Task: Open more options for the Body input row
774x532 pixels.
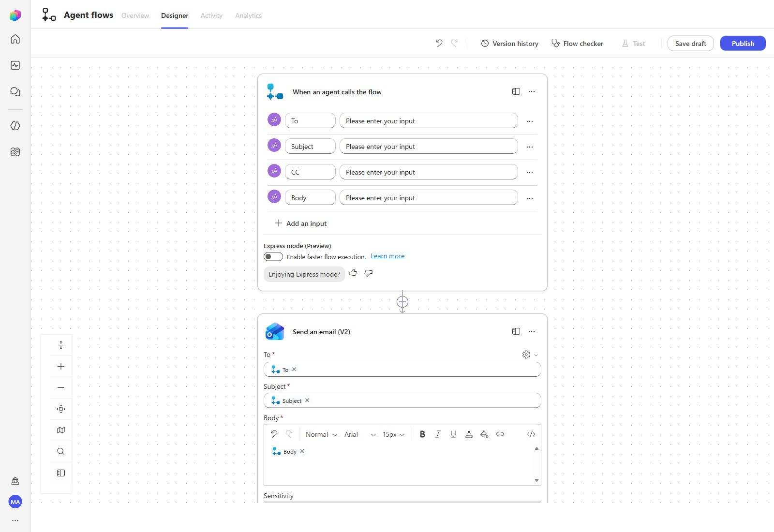Action: 530,198
